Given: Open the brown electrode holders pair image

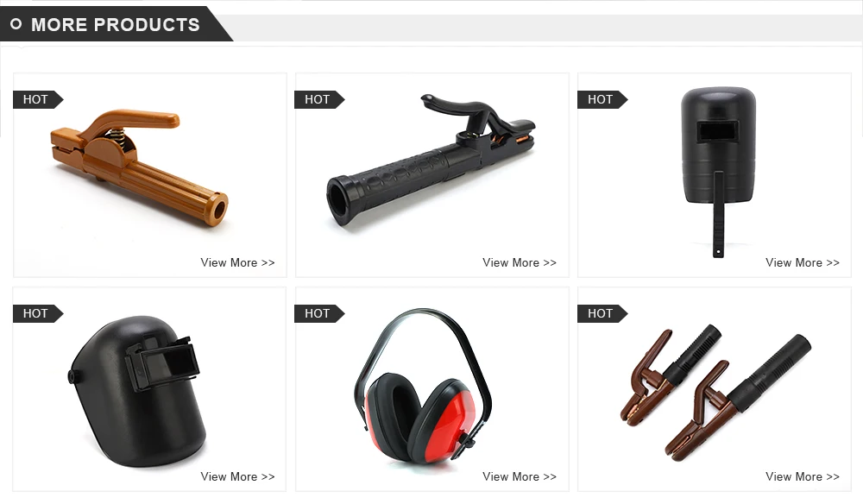Looking at the screenshot, I should coord(715,393).
